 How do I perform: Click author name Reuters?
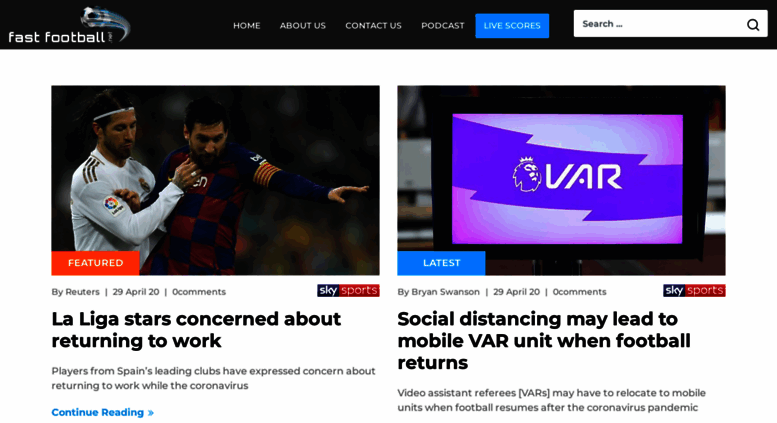click(x=82, y=292)
